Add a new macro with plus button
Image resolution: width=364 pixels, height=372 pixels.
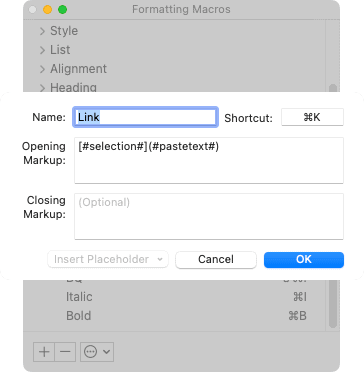[x=44, y=352]
